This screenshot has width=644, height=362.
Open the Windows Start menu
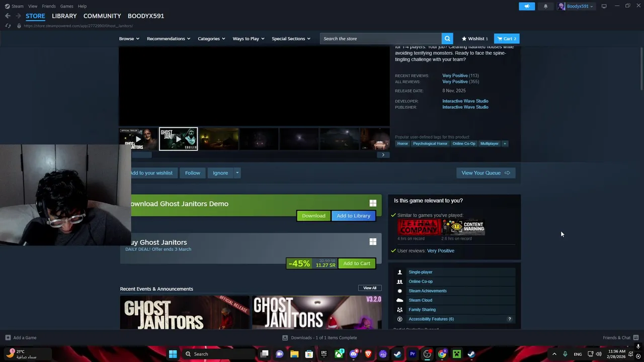173,354
